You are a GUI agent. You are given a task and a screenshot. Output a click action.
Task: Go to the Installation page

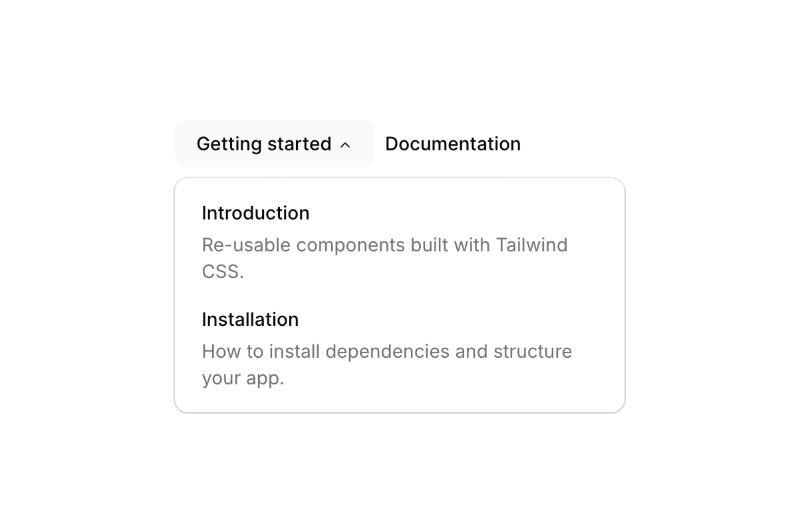click(x=250, y=320)
